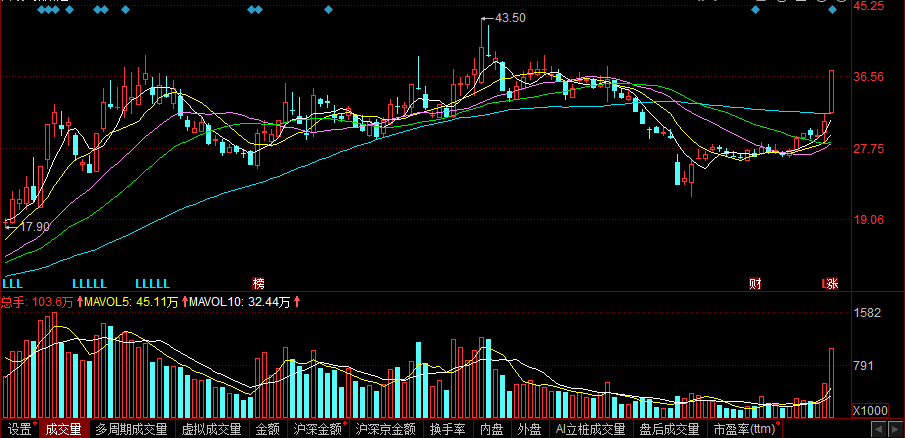
Task: Click lone diamond marker left of 43.50 peak
Action: pos(328,9)
